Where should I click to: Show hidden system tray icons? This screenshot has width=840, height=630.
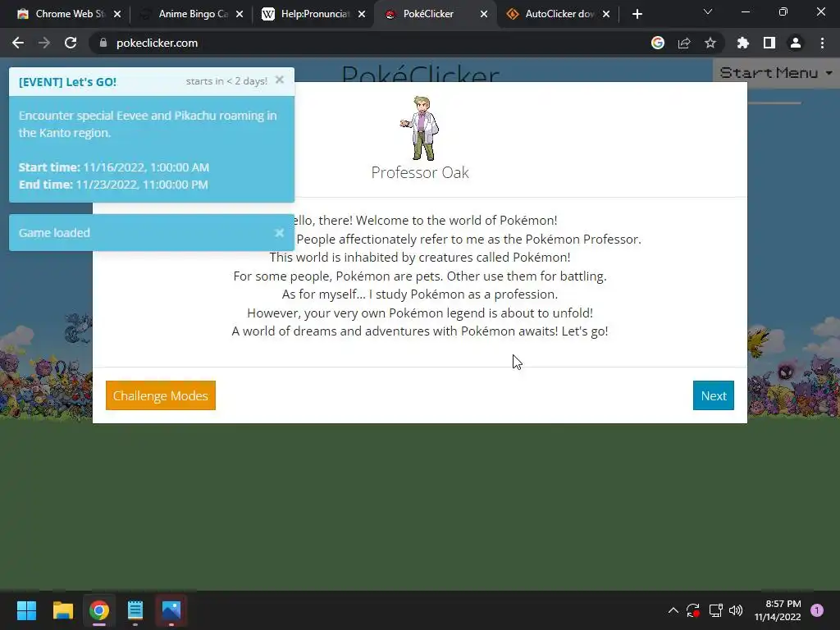coord(673,610)
